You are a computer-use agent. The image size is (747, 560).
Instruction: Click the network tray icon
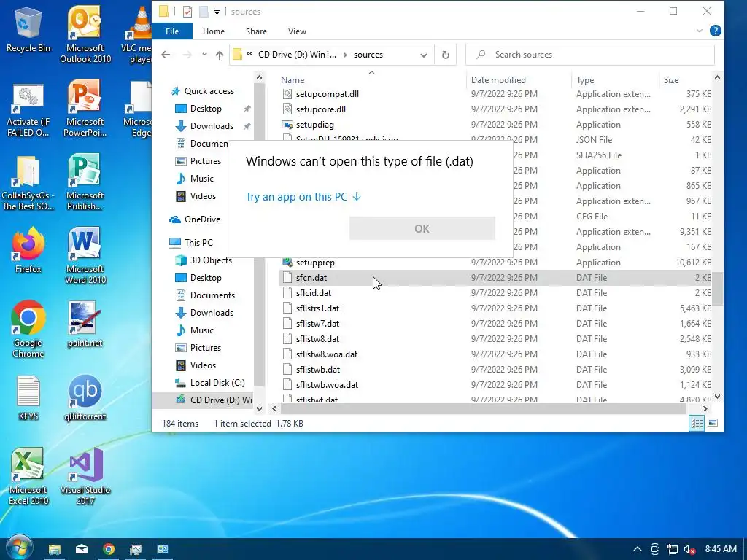coord(672,550)
